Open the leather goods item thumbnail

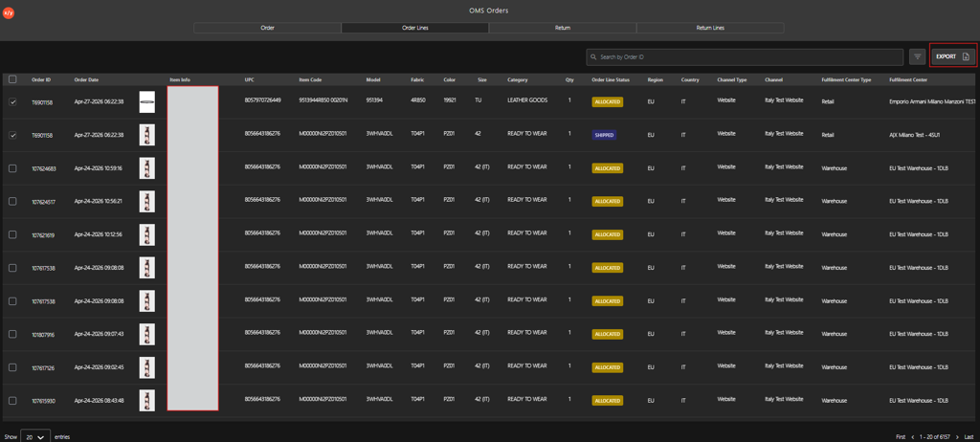[146, 102]
